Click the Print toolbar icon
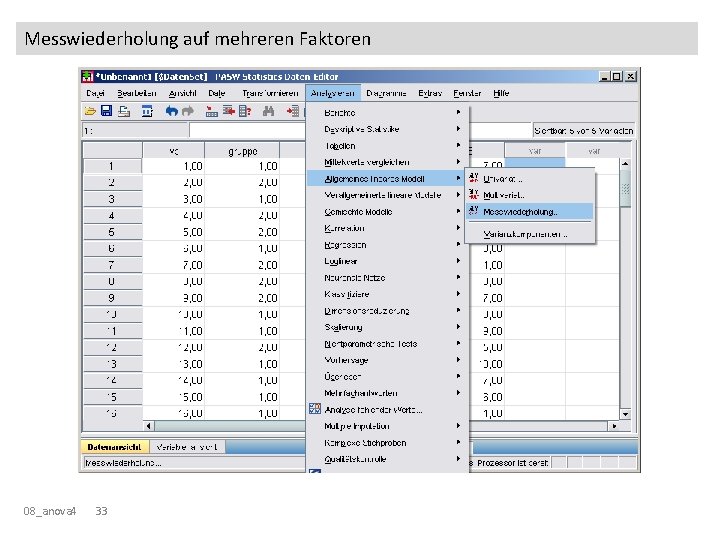Screen dimensions: 720x540 coord(124,111)
